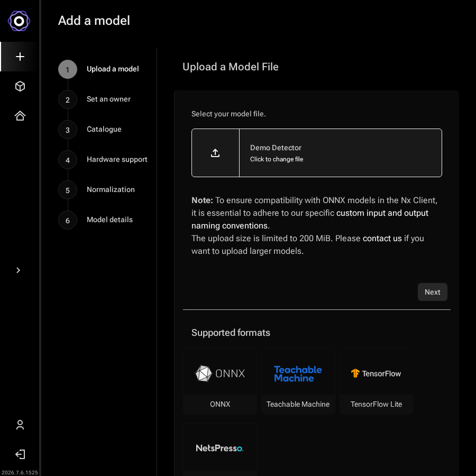
Task: Go to the home sidebar icon
Action: [x=20, y=116]
